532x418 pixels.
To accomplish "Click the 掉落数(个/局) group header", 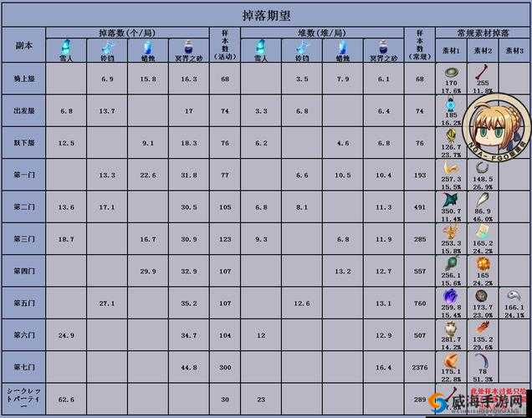I will pos(127,33).
